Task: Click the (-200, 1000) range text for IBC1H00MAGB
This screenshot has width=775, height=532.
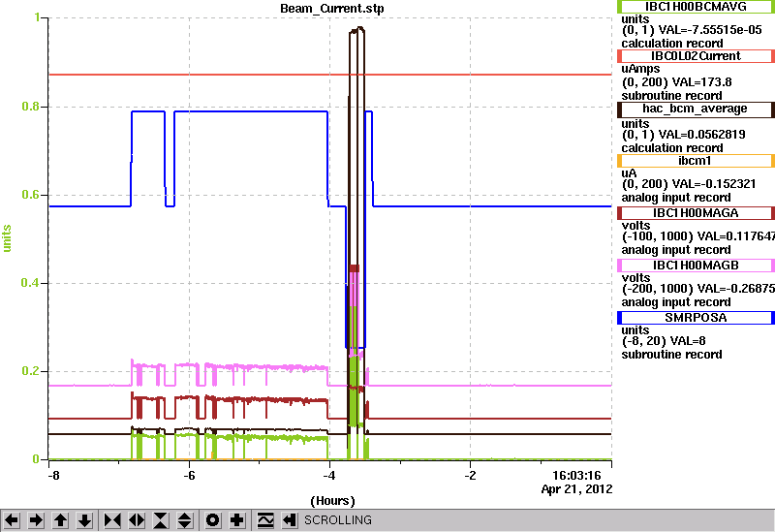Action: click(x=658, y=289)
